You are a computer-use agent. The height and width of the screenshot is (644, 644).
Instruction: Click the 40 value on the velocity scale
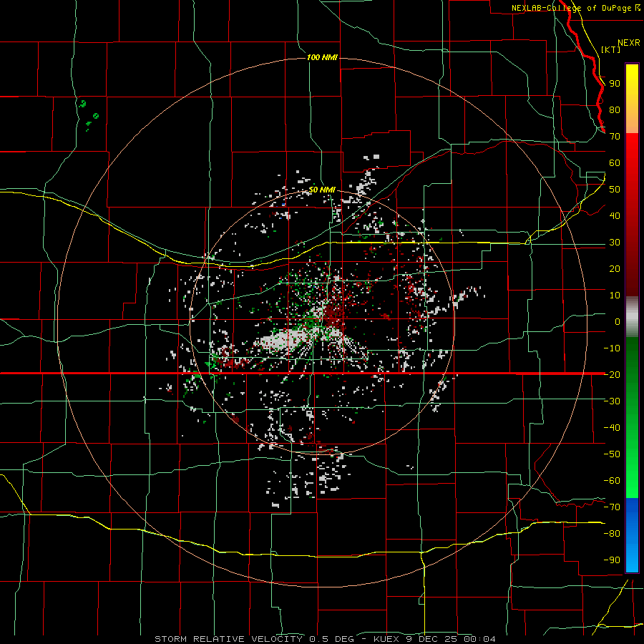click(x=615, y=216)
